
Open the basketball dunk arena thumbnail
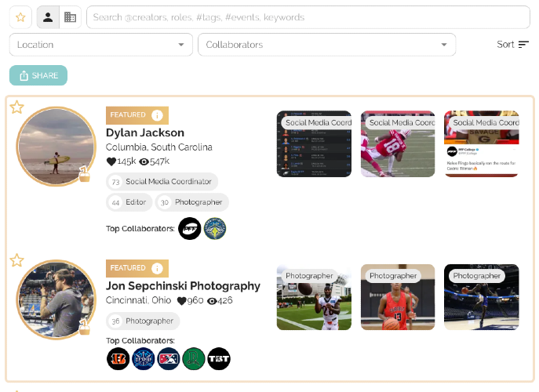coord(481,297)
